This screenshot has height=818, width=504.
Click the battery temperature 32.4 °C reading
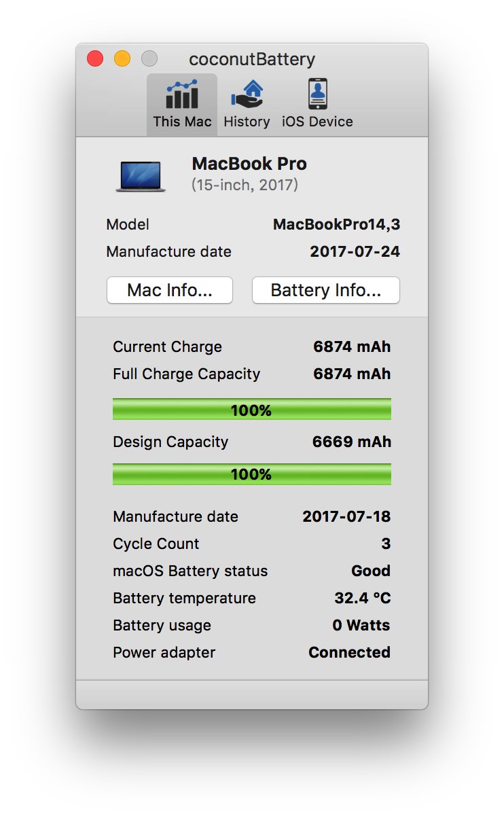[x=362, y=598]
